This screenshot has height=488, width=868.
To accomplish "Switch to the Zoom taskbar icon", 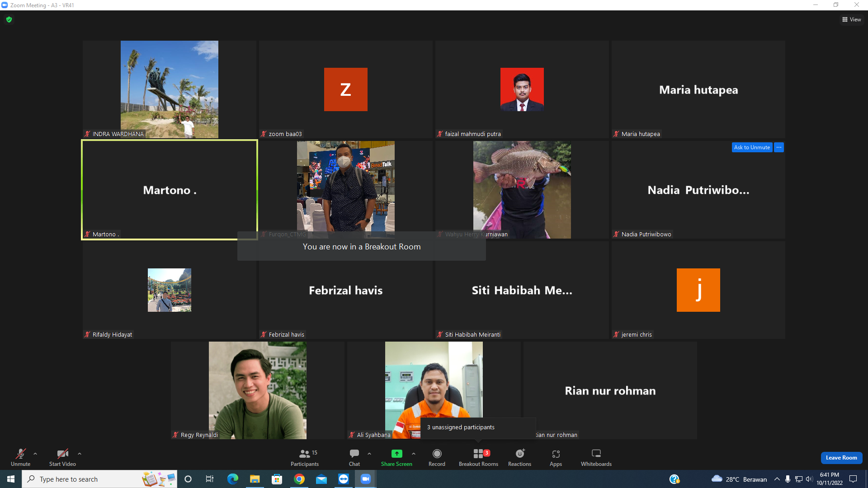I will (365, 479).
